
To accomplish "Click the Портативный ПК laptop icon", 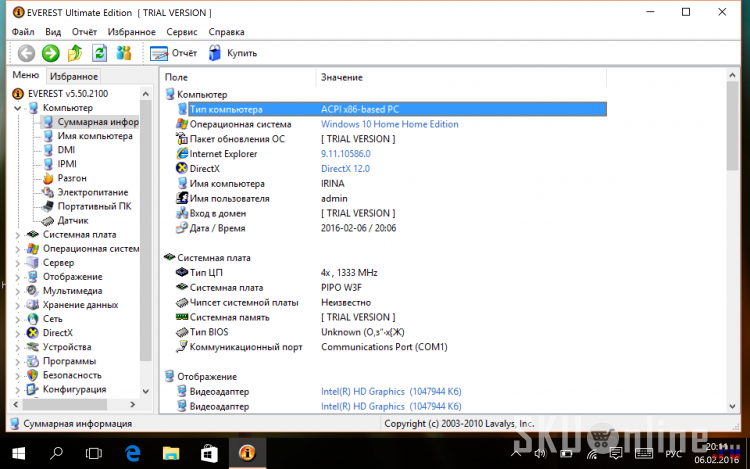I will 48,207.
